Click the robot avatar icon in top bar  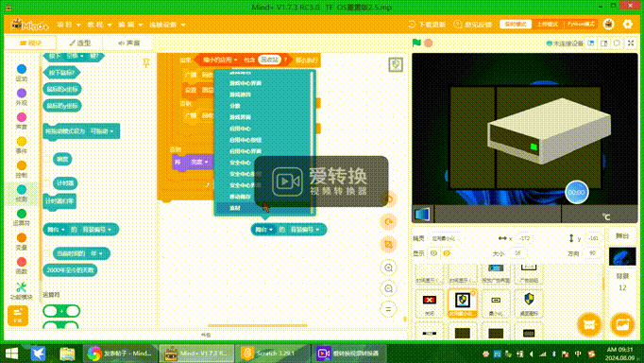pyautogui.click(x=608, y=25)
